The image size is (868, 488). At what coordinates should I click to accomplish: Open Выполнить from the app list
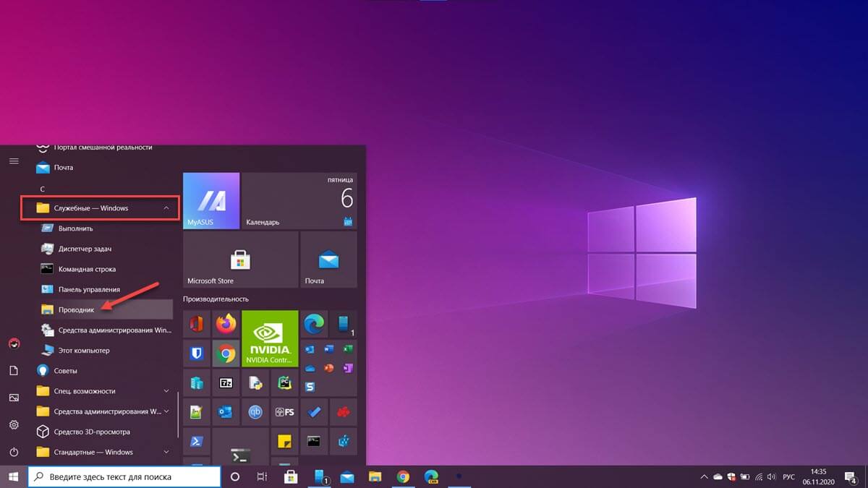click(103, 228)
